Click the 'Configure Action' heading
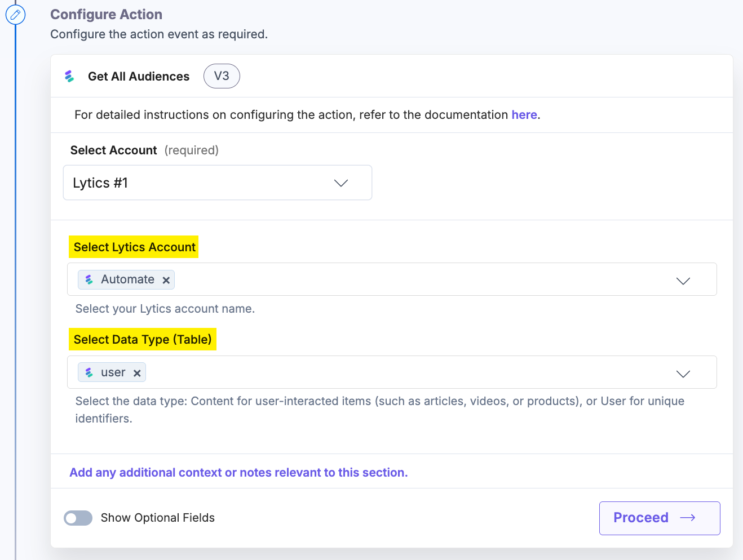Image resolution: width=743 pixels, height=560 pixels. point(107,15)
